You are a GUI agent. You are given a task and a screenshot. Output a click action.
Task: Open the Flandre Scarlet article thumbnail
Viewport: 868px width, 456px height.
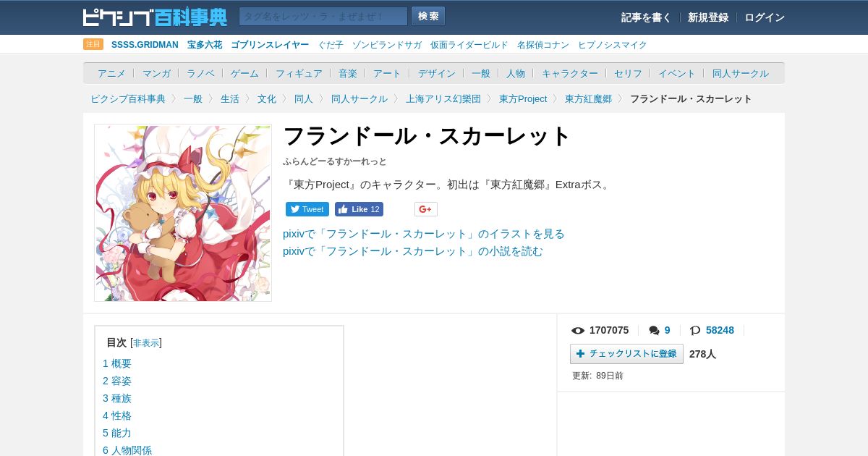[x=183, y=213]
